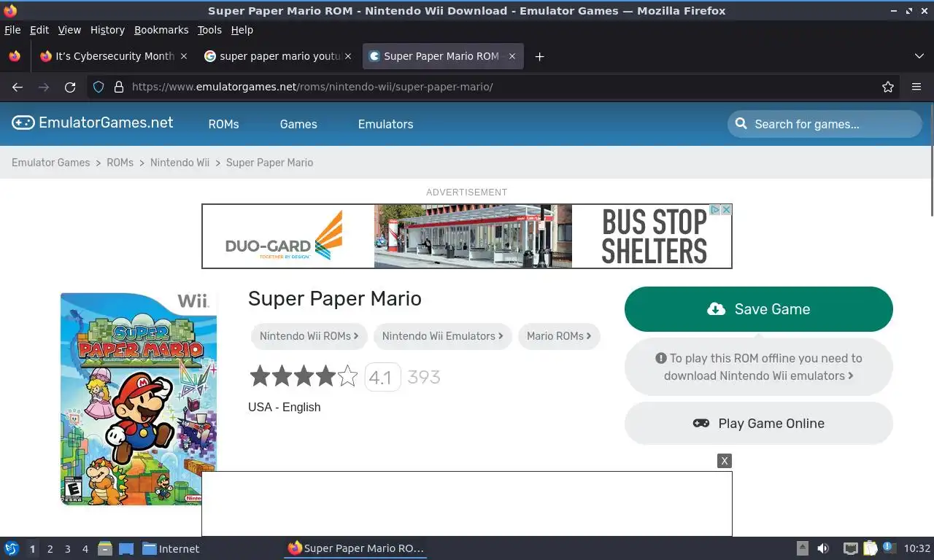
Task: Open the Nintendo Wii ROMs tag
Action: pyautogui.click(x=309, y=336)
